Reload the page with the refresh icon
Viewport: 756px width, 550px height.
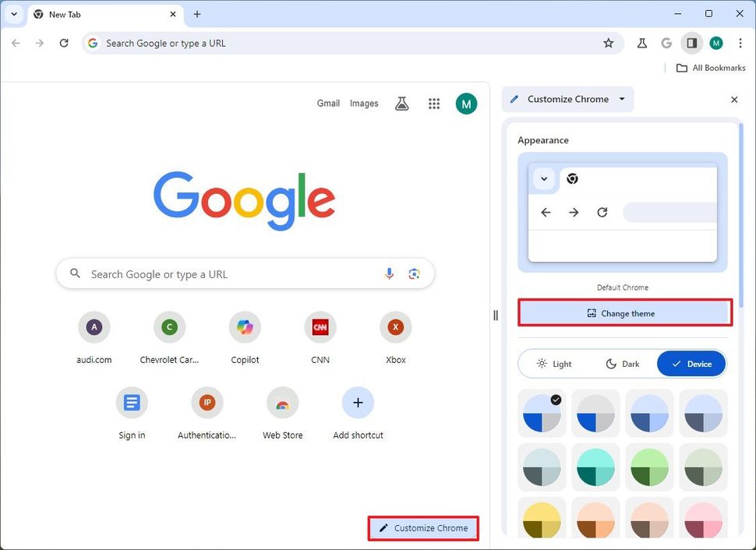65,43
